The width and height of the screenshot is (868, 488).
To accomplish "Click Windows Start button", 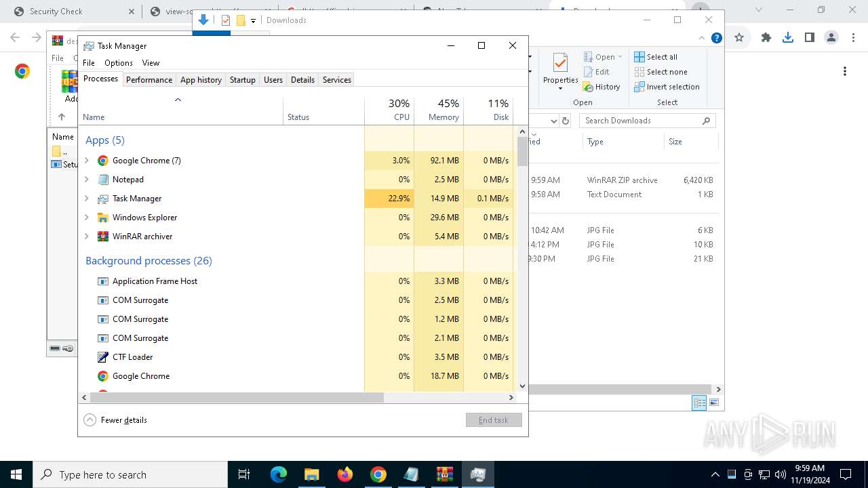I will pyautogui.click(x=16, y=474).
